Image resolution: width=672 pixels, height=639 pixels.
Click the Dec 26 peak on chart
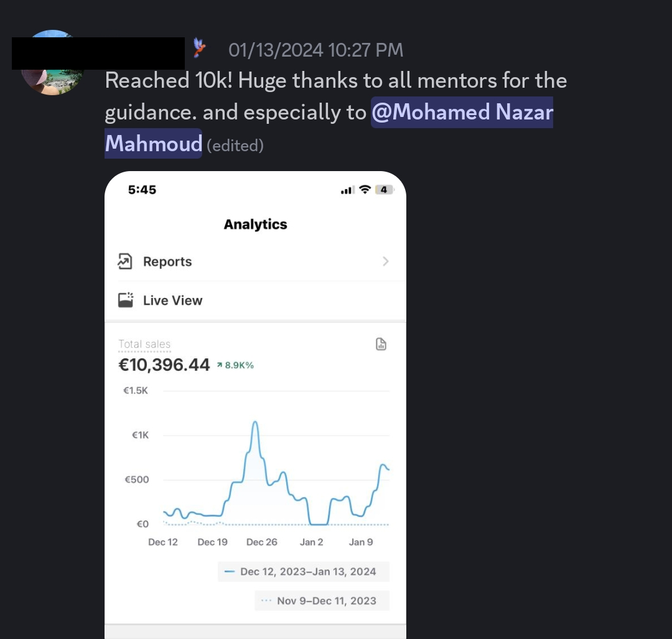tap(256, 424)
